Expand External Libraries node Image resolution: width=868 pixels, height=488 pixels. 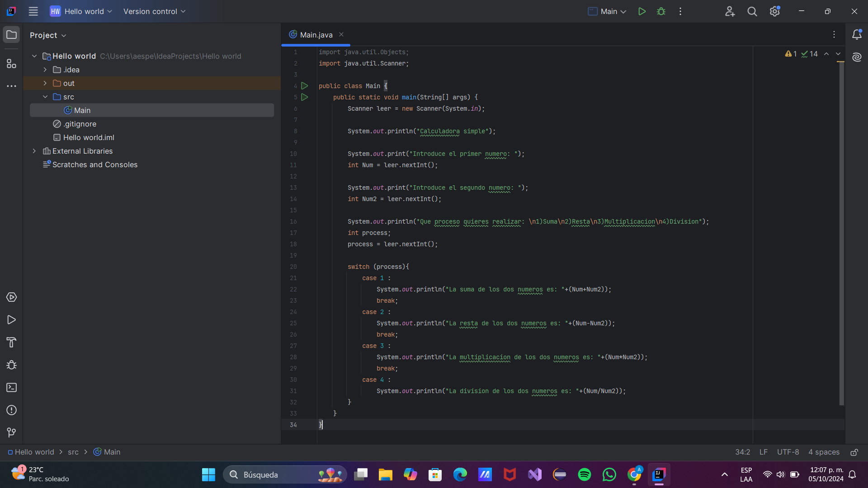pos(34,151)
